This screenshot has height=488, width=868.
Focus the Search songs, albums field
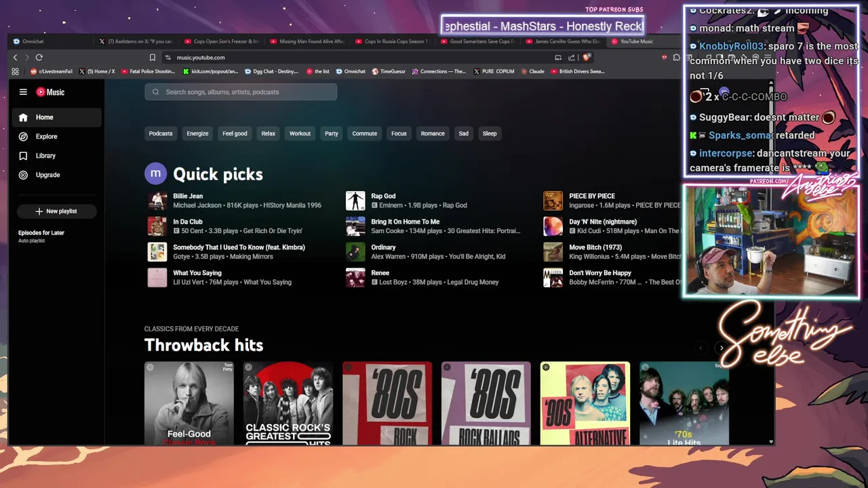click(x=241, y=92)
